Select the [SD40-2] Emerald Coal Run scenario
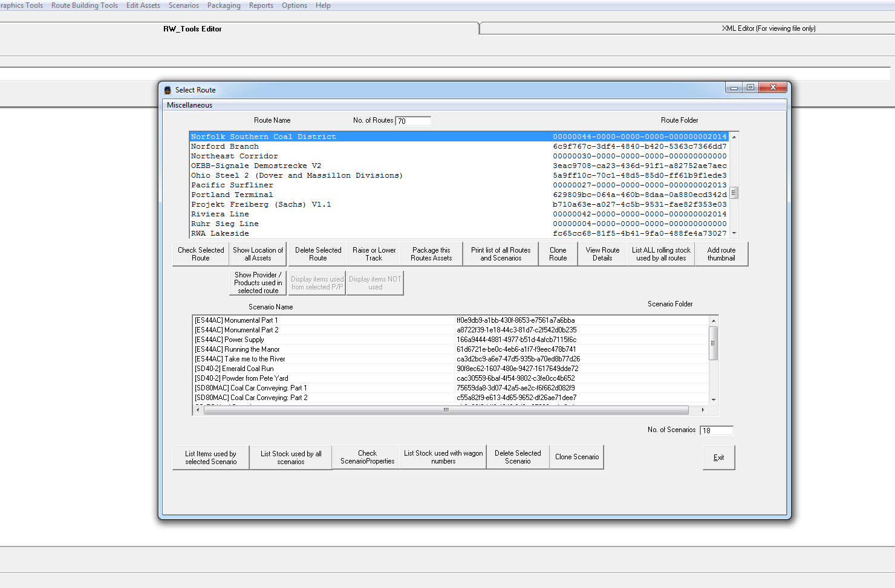This screenshot has width=895, height=588. 234,369
